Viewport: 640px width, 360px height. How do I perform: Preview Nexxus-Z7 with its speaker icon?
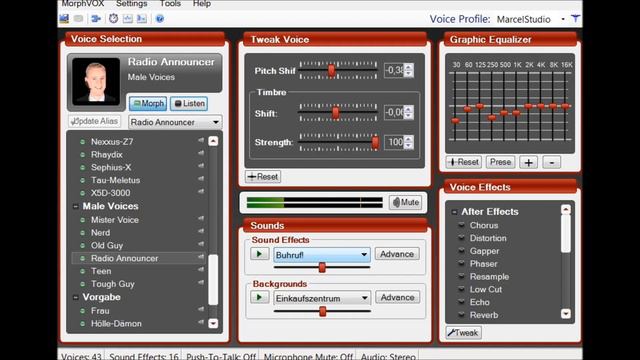[x=201, y=140]
